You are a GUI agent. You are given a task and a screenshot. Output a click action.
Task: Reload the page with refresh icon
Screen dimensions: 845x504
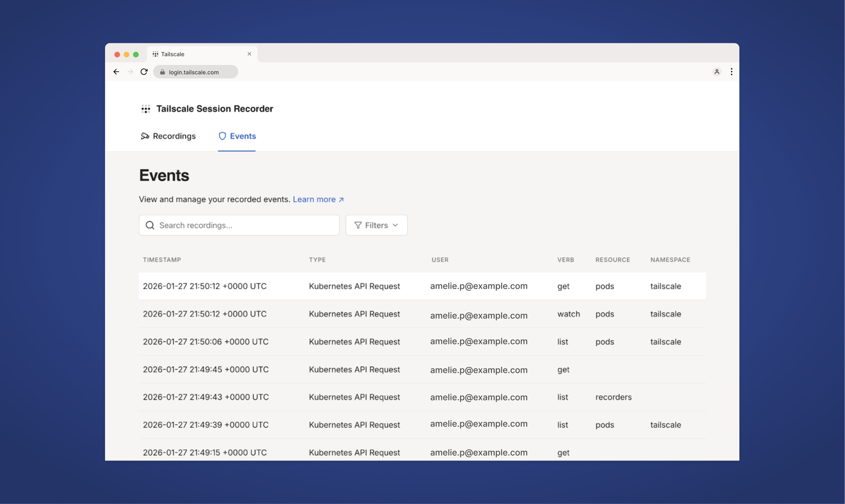pyautogui.click(x=144, y=72)
